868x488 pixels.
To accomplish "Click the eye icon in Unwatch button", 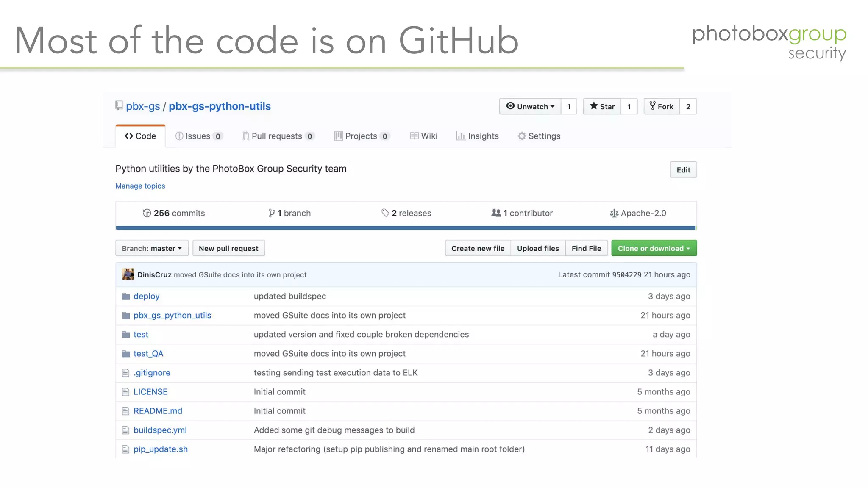I will point(510,106).
